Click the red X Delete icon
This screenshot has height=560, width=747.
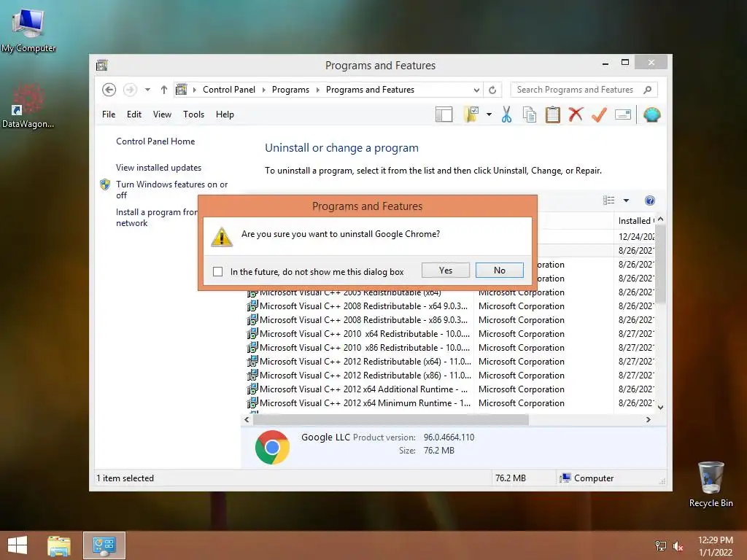(576, 114)
